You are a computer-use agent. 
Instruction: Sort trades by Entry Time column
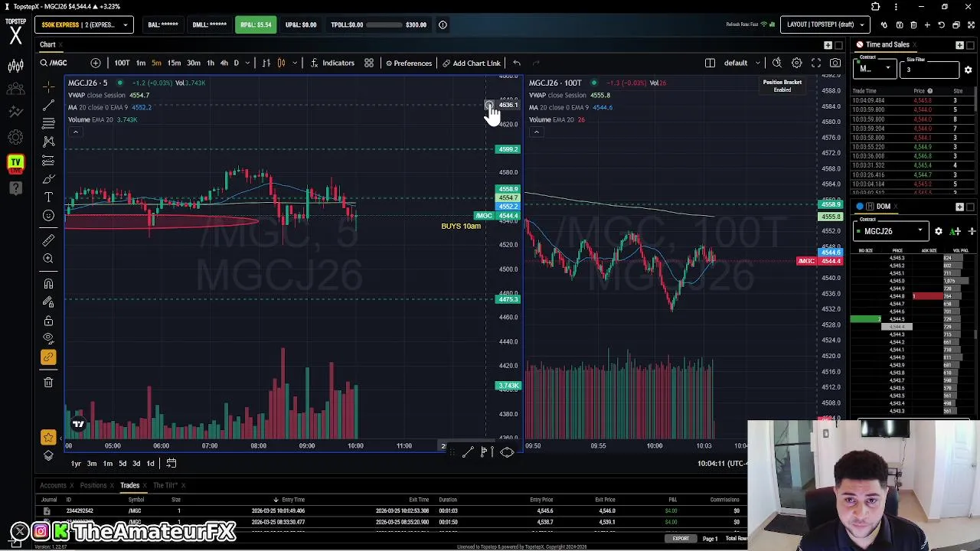coord(293,500)
